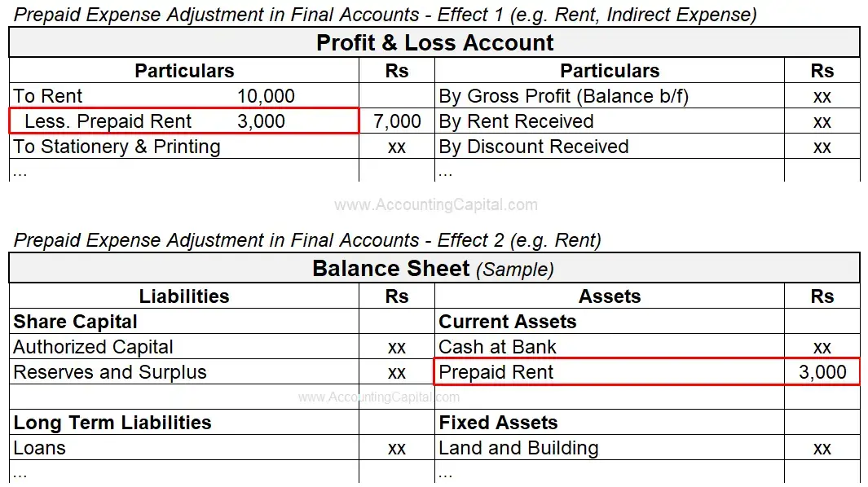This screenshot has height=487, width=868.
Task: Select the 3,000 value beside Prepaid Rent asset
Action: point(822,372)
